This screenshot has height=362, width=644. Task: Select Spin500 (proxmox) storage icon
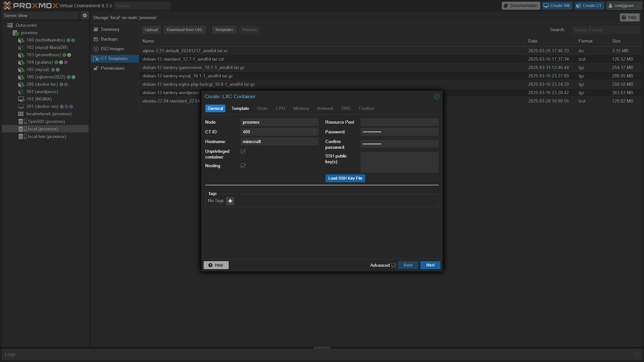point(22,121)
